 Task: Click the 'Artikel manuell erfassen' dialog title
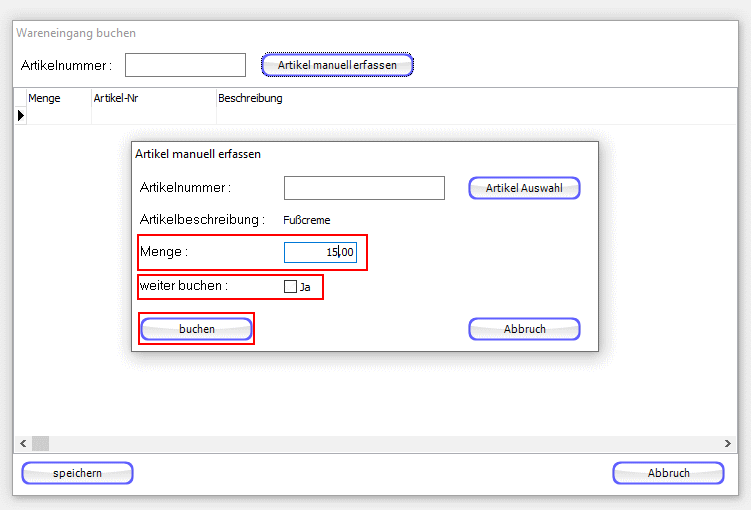click(198, 154)
